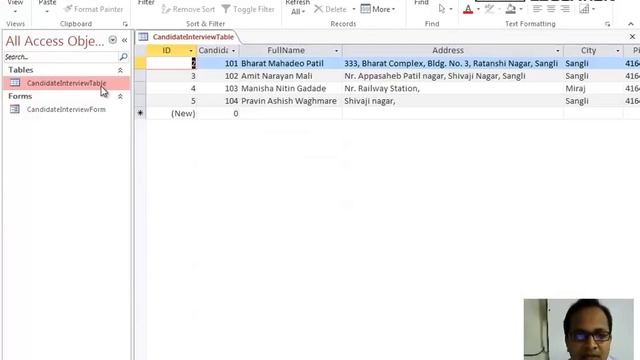
Task: Click the magnifier search icon
Action: (123, 57)
